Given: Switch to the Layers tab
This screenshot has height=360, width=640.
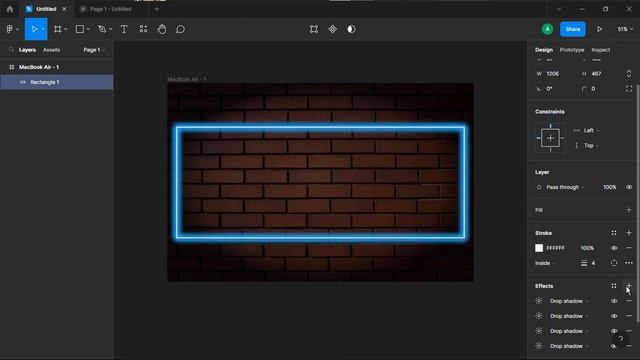Looking at the screenshot, I should pos(27,50).
